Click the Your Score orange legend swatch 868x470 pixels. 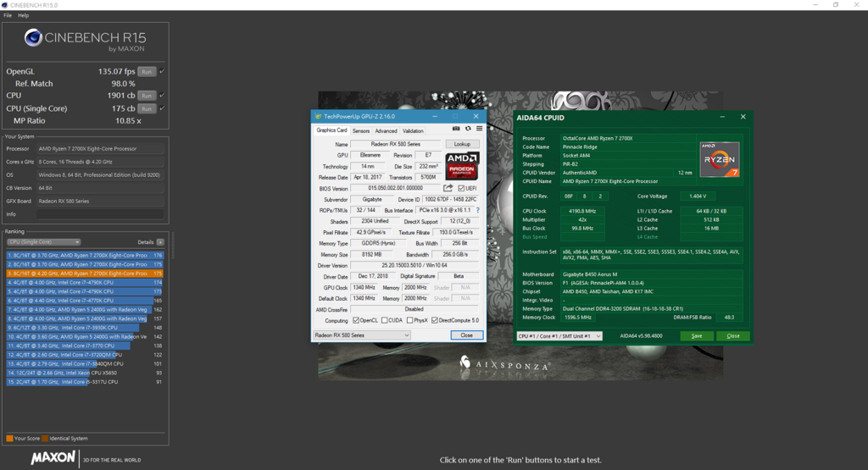coord(9,439)
